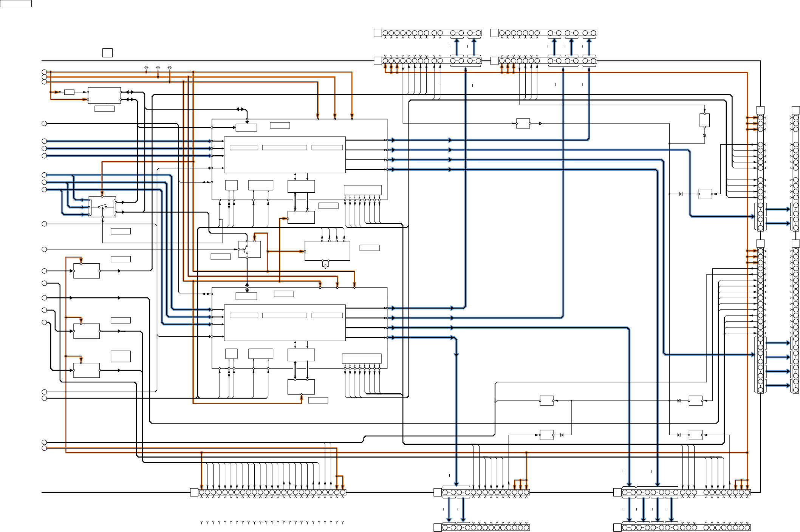Click the diode below the tall block at upper right

click(x=704, y=135)
